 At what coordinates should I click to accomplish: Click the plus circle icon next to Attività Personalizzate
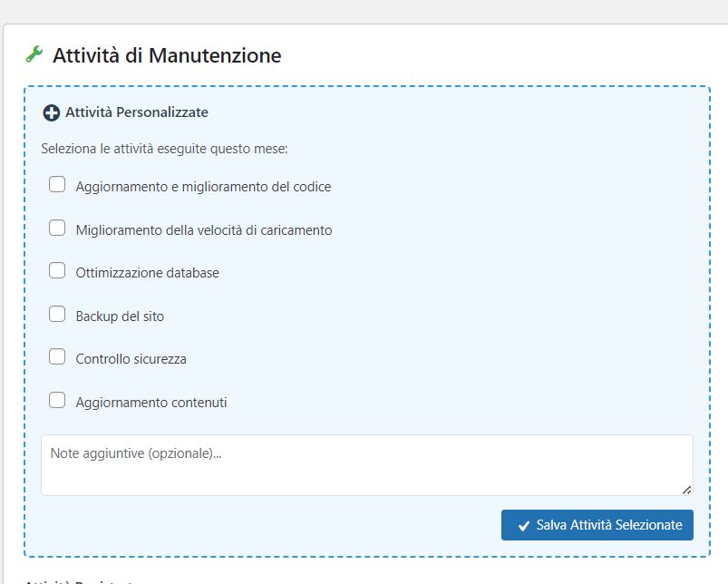click(x=51, y=112)
